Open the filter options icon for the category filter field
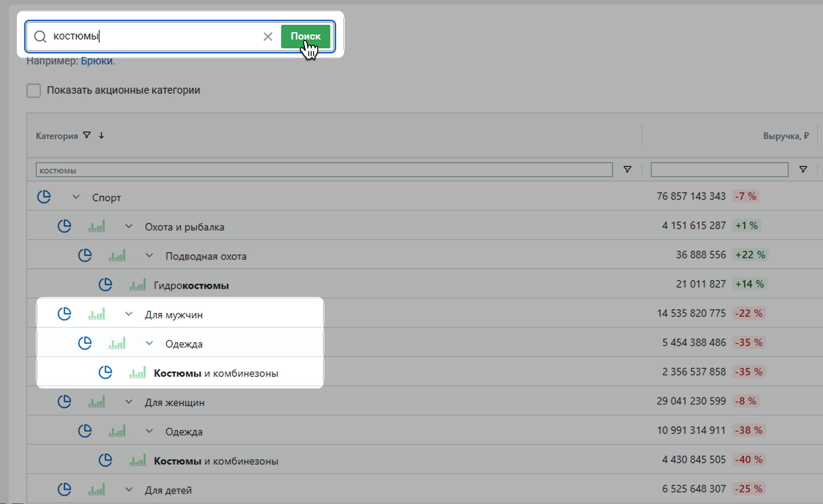The image size is (823, 504). (628, 169)
